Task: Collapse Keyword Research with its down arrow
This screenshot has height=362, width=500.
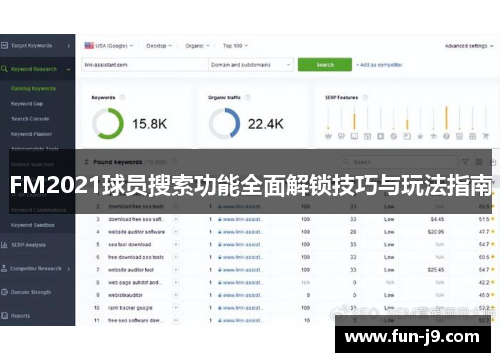Action: (x=68, y=69)
